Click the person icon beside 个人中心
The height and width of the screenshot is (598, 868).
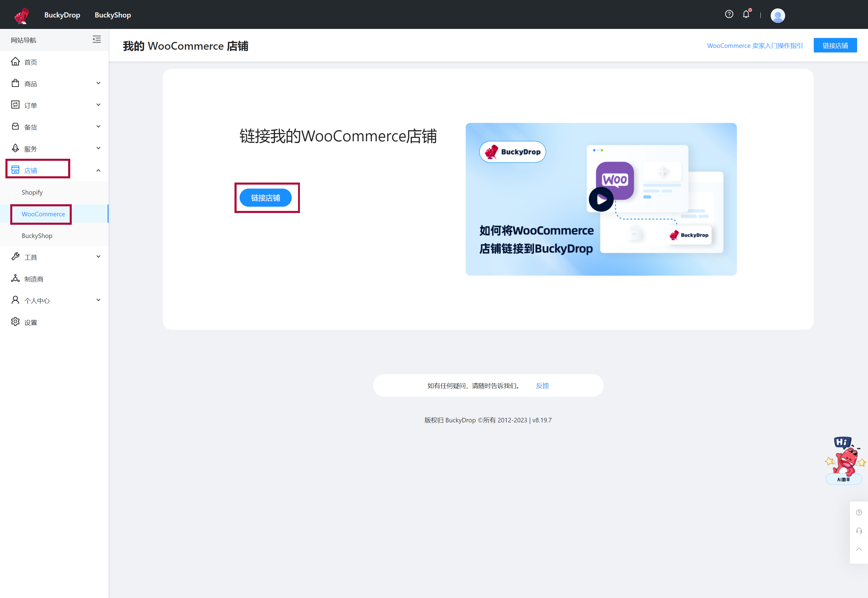point(15,300)
